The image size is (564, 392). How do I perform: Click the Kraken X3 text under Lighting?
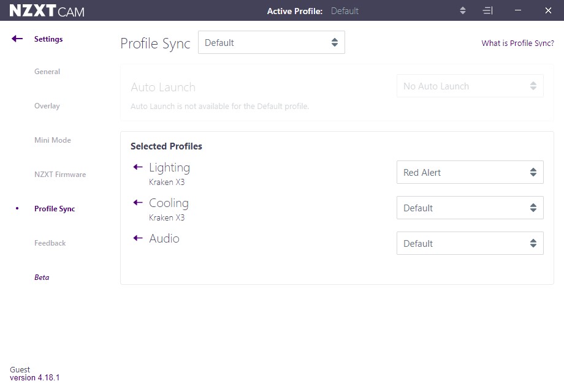pyautogui.click(x=167, y=182)
